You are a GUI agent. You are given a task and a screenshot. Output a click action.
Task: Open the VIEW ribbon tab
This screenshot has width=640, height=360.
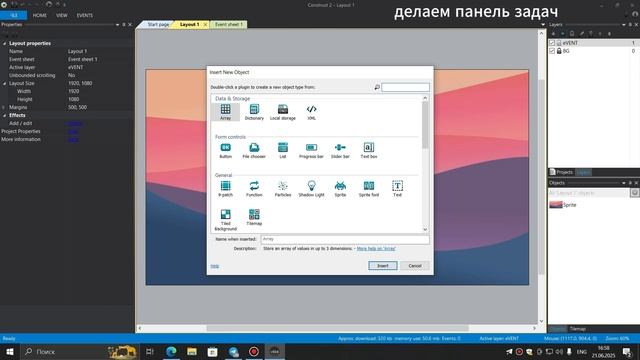pyautogui.click(x=62, y=16)
